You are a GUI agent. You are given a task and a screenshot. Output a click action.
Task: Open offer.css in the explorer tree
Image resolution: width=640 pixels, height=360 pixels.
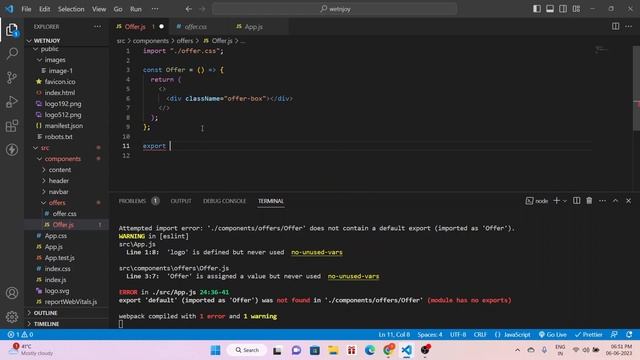(x=64, y=213)
